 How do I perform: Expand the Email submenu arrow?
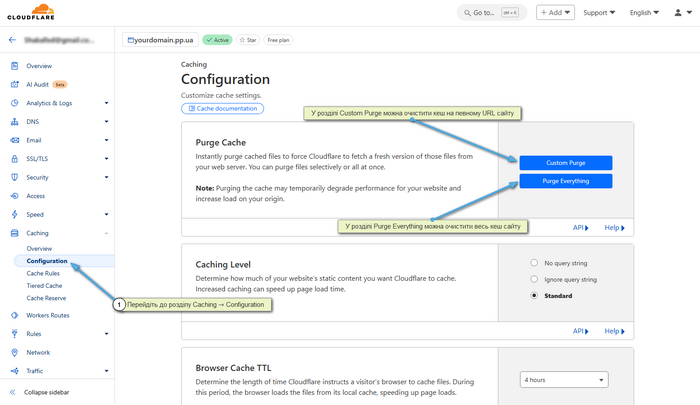pyautogui.click(x=106, y=140)
